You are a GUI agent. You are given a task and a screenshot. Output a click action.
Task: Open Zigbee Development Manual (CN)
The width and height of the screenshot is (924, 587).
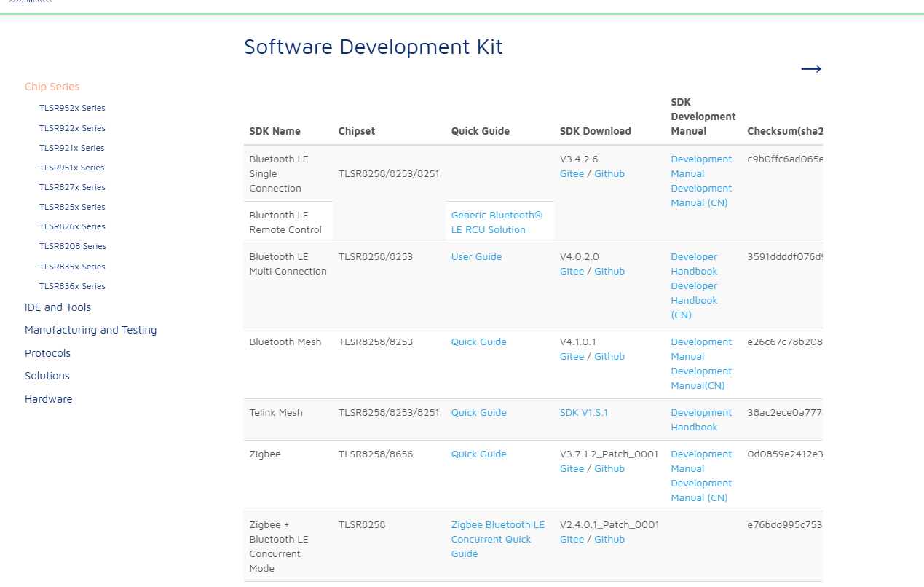click(701, 490)
